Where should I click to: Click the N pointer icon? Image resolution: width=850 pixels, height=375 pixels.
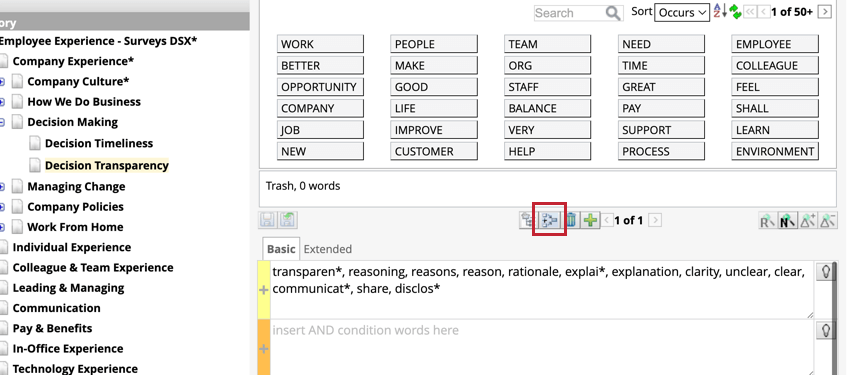click(787, 221)
